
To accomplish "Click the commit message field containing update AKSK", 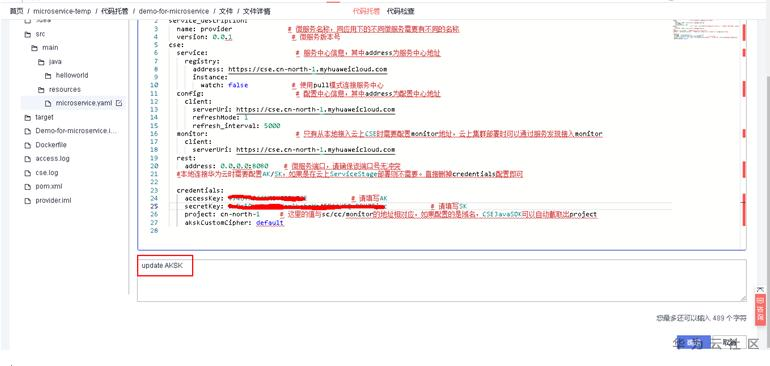I will [x=441, y=280].
